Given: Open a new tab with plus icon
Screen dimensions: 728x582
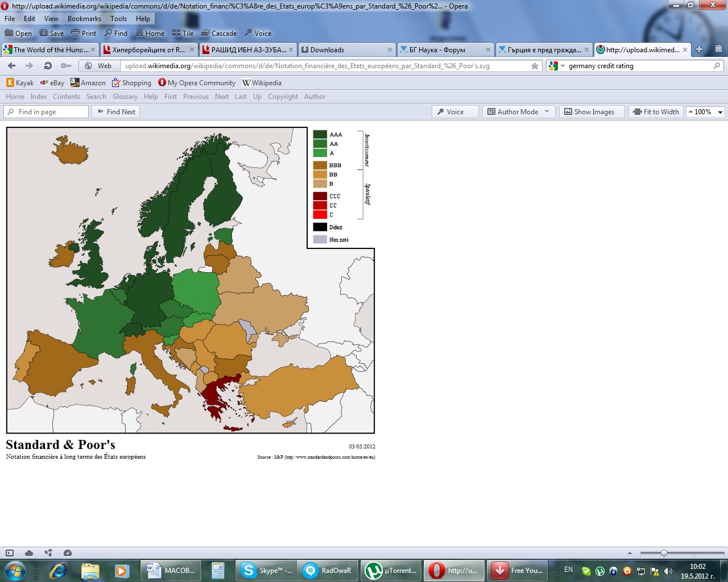Looking at the screenshot, I should pos(699,49).
